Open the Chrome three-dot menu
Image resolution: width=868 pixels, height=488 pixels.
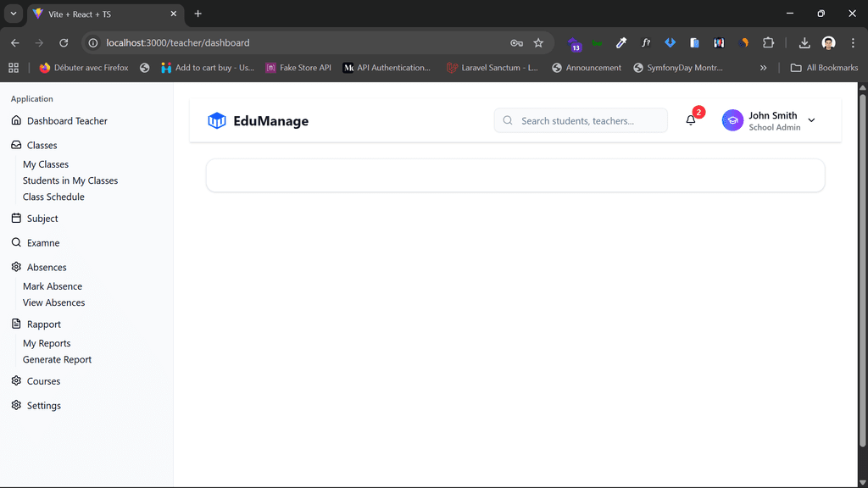point(853,42)
